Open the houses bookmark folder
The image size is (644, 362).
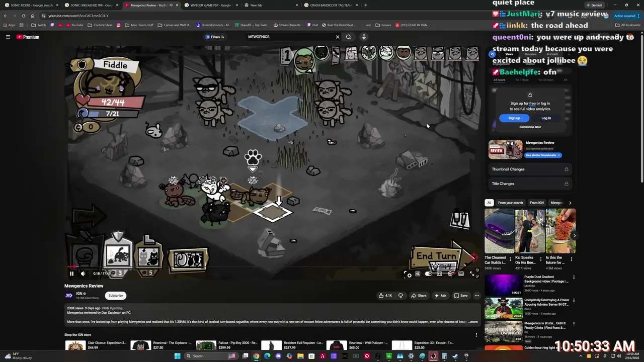383,25
